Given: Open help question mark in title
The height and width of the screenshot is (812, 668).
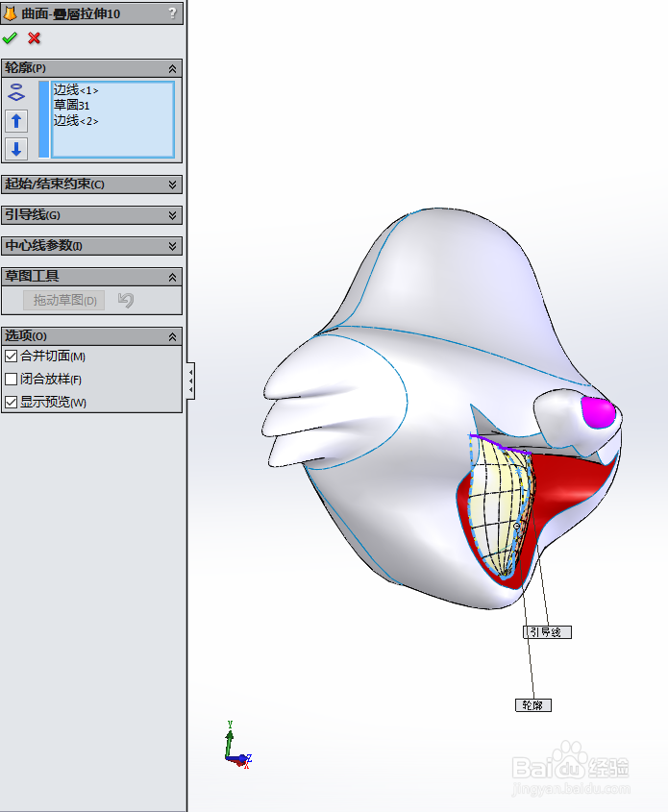Looking at the screenshot, I should pos(173,13).
